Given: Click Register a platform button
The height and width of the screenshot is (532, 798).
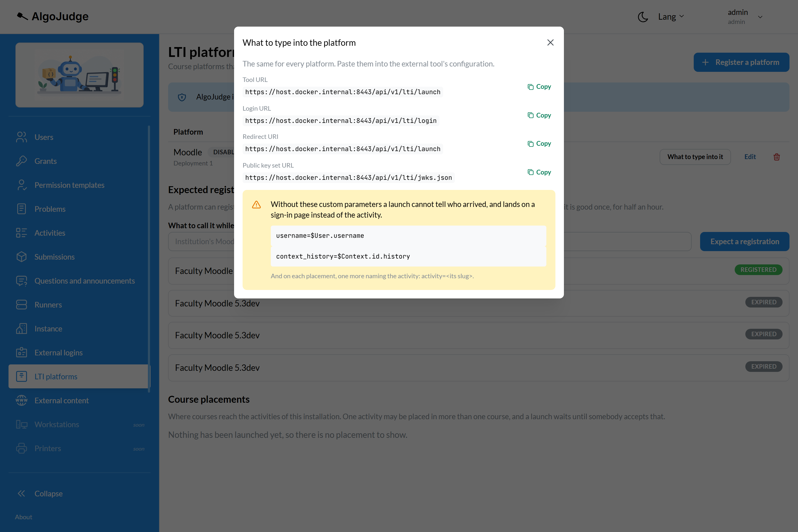Looking at the screenshot, I should (x=741, y=62).
